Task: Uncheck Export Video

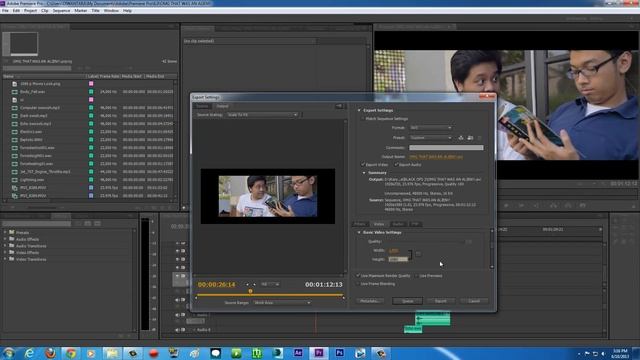Action: click(362, 164)
